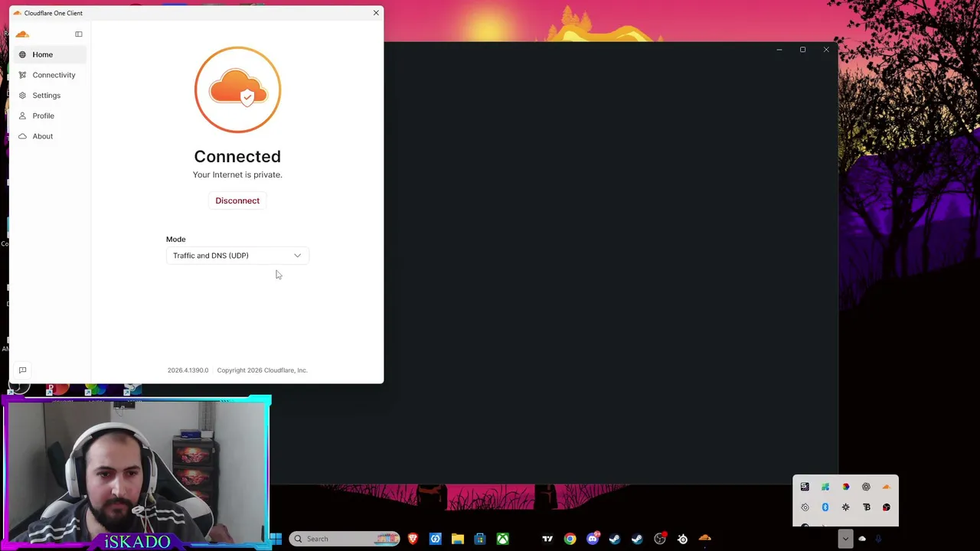Expand the Mode dropdown
The height and width of the screenshot is (551, 980).
[237, 256]
